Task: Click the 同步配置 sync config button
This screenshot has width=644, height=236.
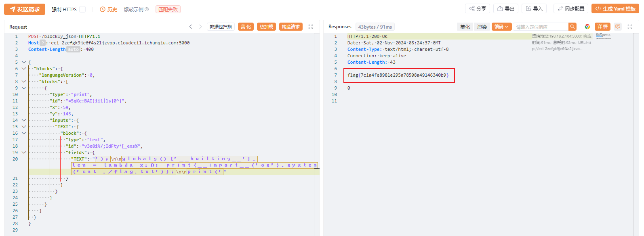Action: click(x=571, y=8)
